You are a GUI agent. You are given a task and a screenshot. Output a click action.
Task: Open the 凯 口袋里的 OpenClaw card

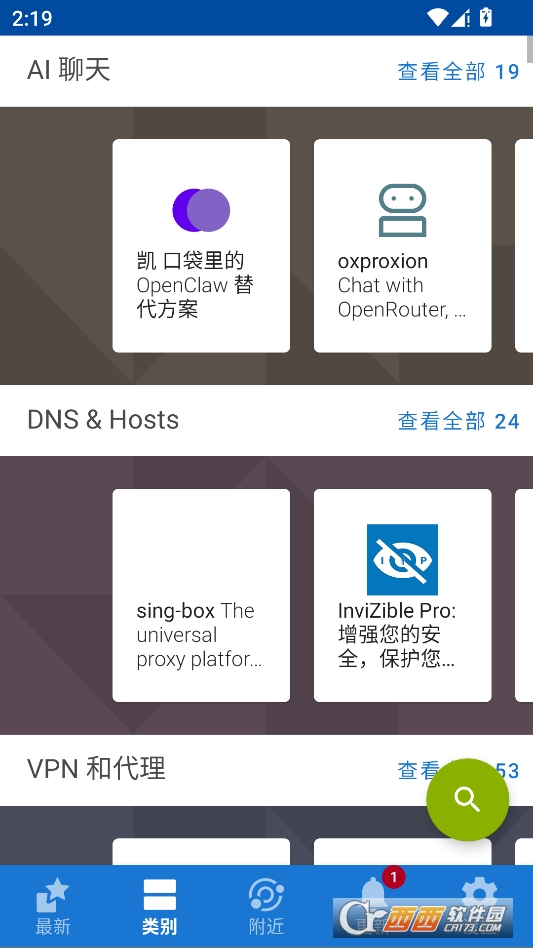coord(201,246)
